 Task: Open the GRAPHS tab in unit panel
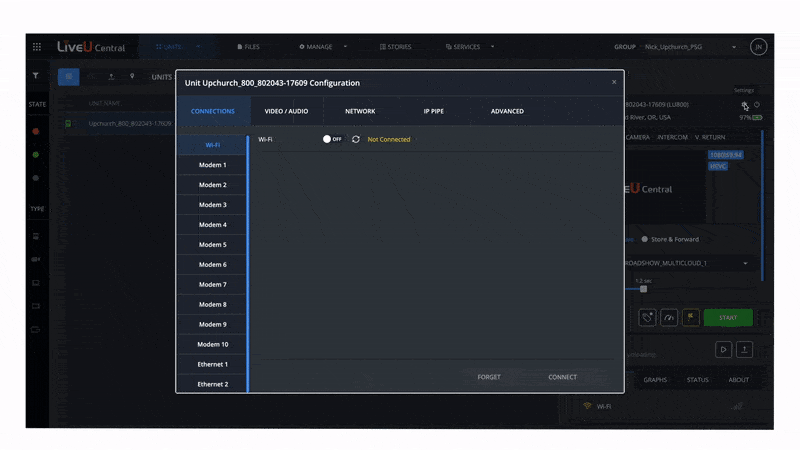pyautogui.click(x=655, y=380)
